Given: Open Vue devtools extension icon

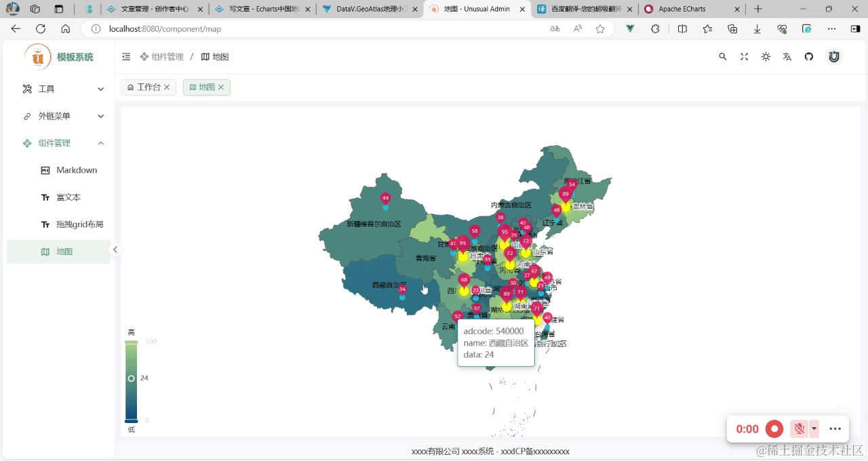Looking at the screenshot, I should [630, 29].
